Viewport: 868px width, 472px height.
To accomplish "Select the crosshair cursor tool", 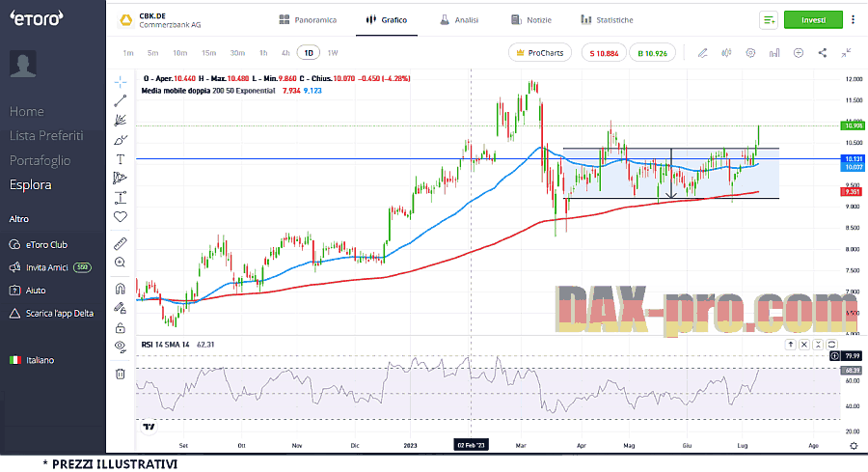I will pyautogui.click(x=121, y=82).
